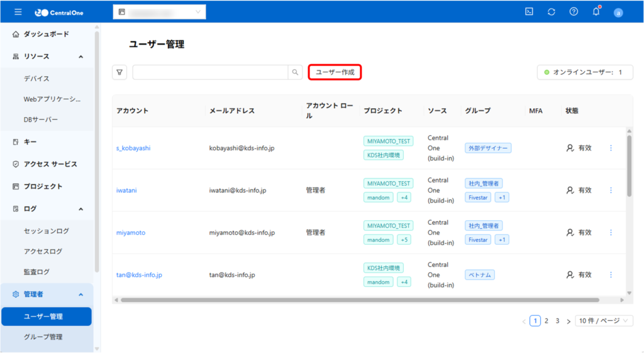The image size is (644, 353).
Task: Select ダッシュボード in the sidebar
Action: pos(46,34)
